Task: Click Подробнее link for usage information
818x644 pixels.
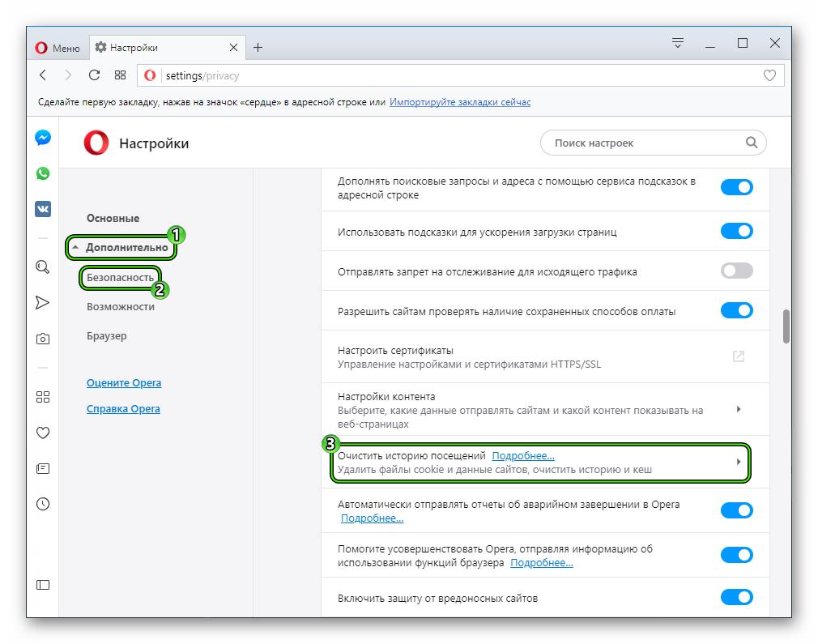Action: click(x=542, y=562)
